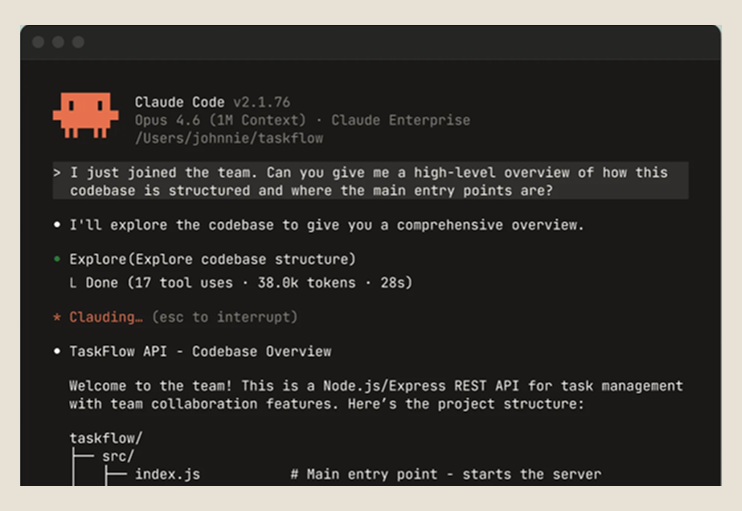Screen dimensions: 742x511
Task: Click the prompt arrow before the user message
Action: tap(57, 172)
